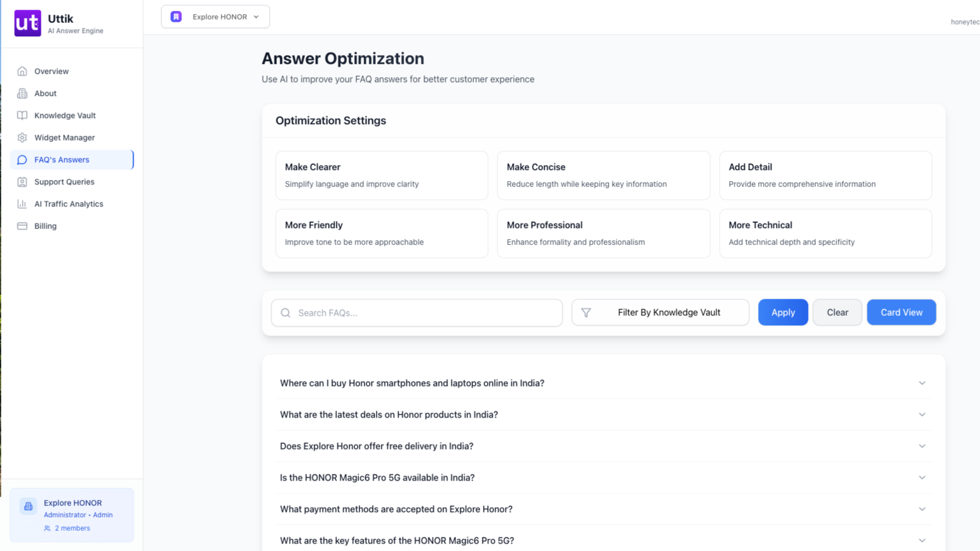Viewport: 980px width, 551px height.
Task: Click the Widget Manager gear icon
Action: pos(22,137)
